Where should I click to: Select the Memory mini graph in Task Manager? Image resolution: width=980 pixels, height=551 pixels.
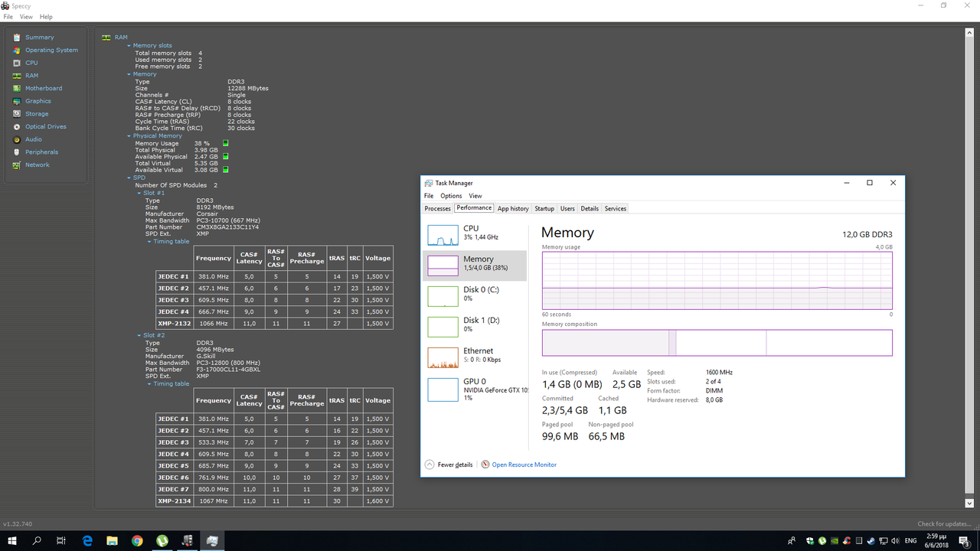(x=443, y=266)
